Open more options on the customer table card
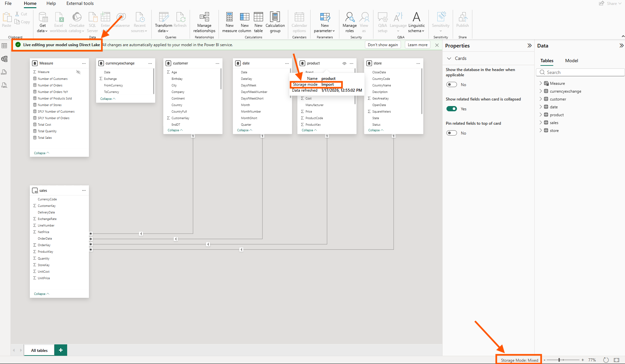Screen dimensions: 625x364 [217, 63]
